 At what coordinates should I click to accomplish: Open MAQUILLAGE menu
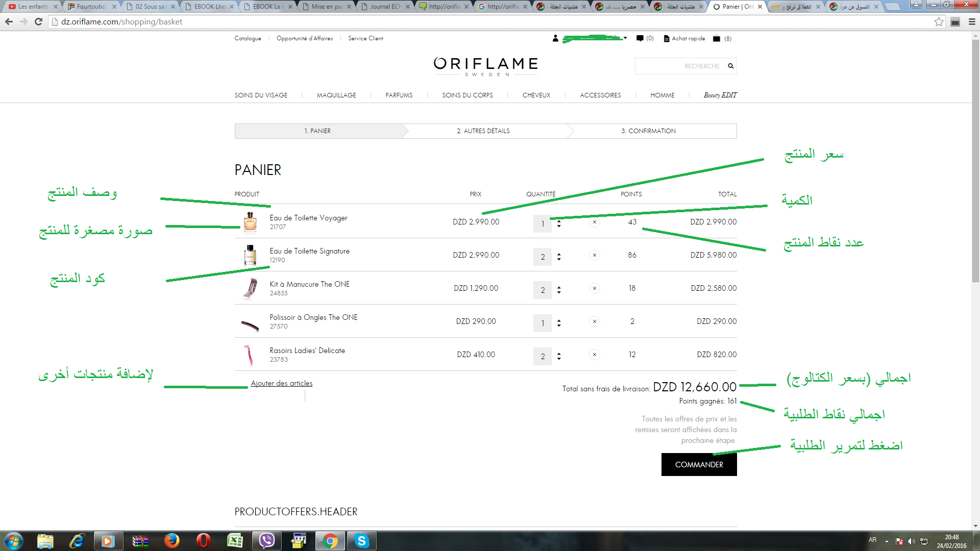[336, 95]
